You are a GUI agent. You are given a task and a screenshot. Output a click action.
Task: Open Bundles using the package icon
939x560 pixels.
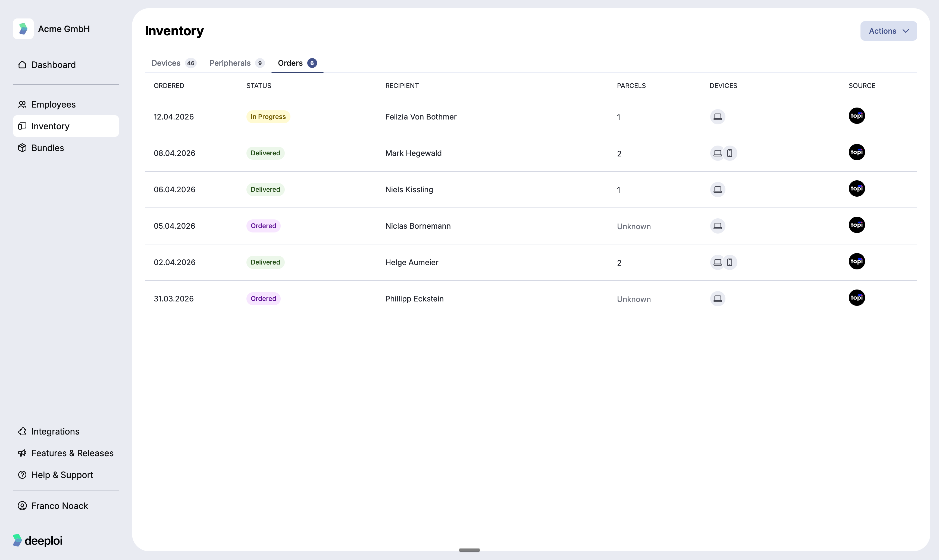tap(22, 147)
